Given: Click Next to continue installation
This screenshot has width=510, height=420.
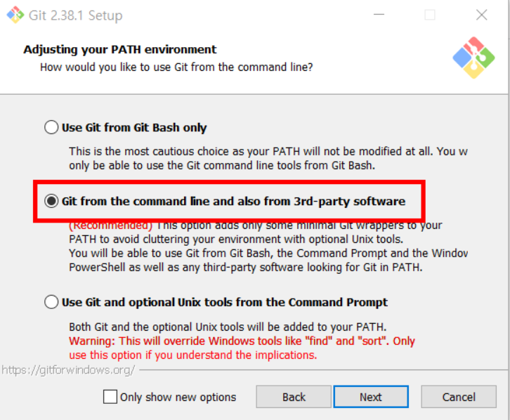Looking at the screenshot, I should [x=371, y=397].
